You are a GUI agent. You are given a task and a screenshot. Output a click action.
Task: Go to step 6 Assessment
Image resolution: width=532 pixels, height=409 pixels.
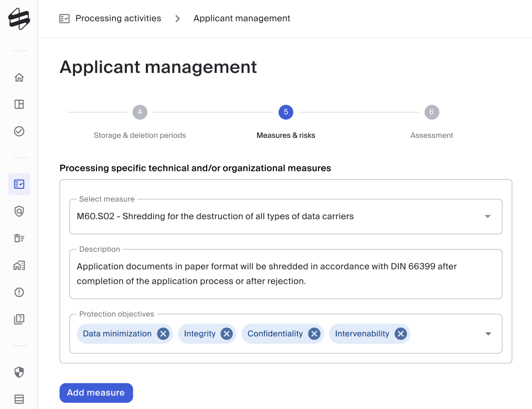(x=432, y=112)
